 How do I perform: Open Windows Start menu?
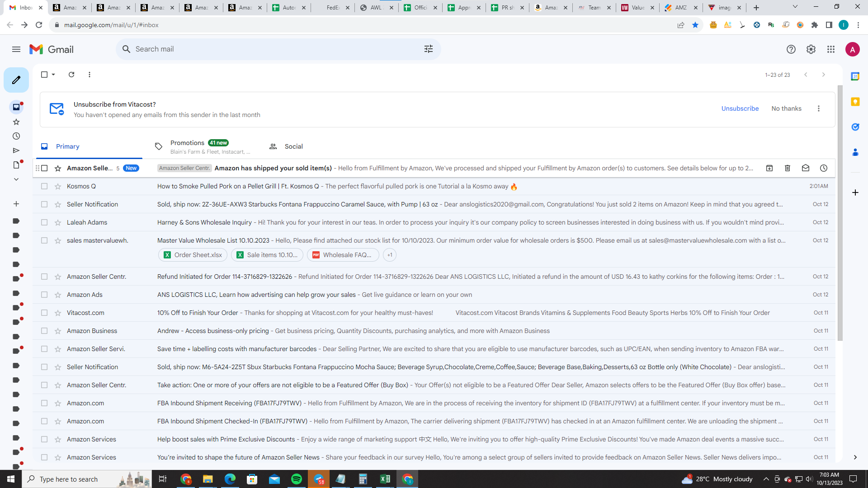(11, 479)
